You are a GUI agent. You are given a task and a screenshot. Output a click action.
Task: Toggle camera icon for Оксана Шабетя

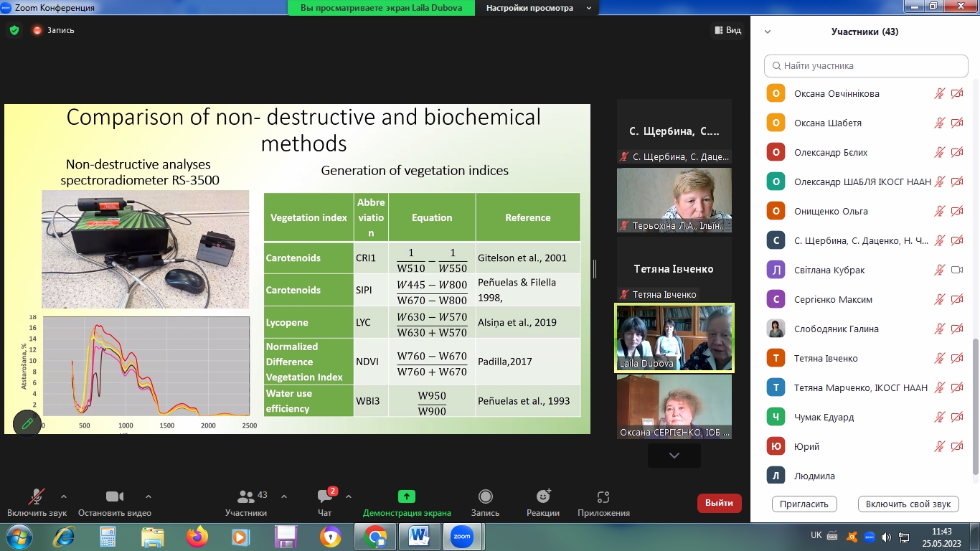point(956,123)
